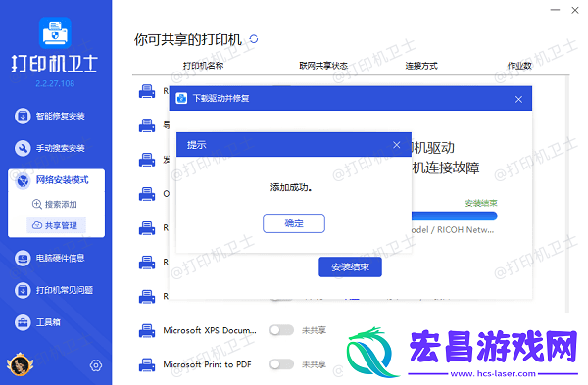Click the 联网共享状态 column header
The height and width of the screenshot is (385, 588).
point(323,66)
